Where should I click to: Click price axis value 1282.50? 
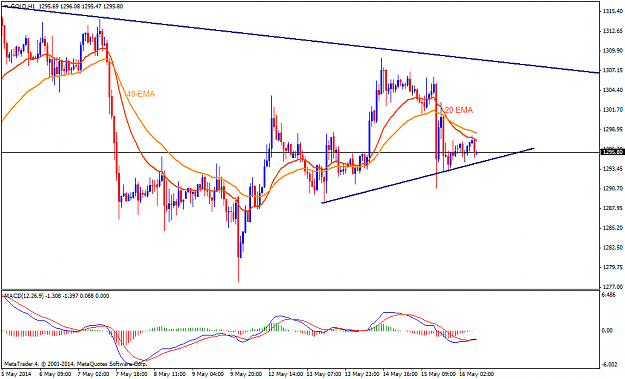tap(613, 247)
